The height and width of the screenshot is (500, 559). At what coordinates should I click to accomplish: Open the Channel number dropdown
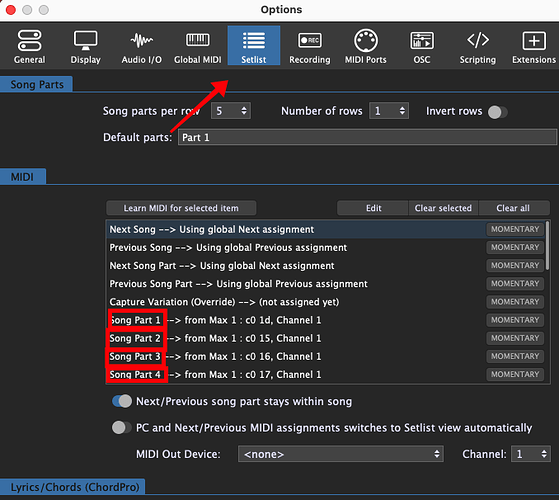click(531, 454)
